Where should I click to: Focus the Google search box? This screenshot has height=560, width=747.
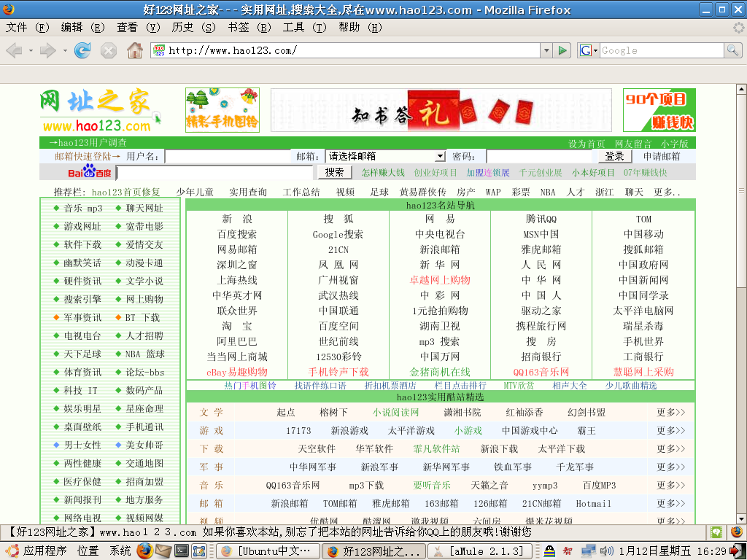(662, 50)
